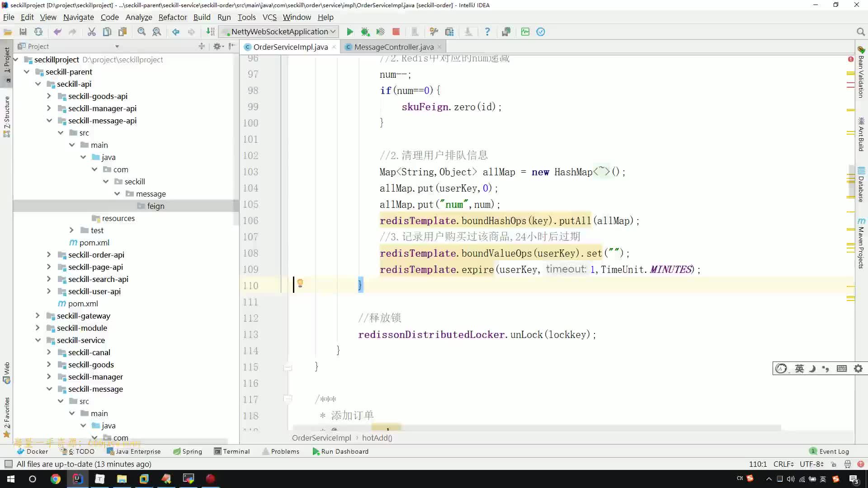Run NettyWebSocketApplication with the green play button
The image size is (868, 488).
coord(349,32)
